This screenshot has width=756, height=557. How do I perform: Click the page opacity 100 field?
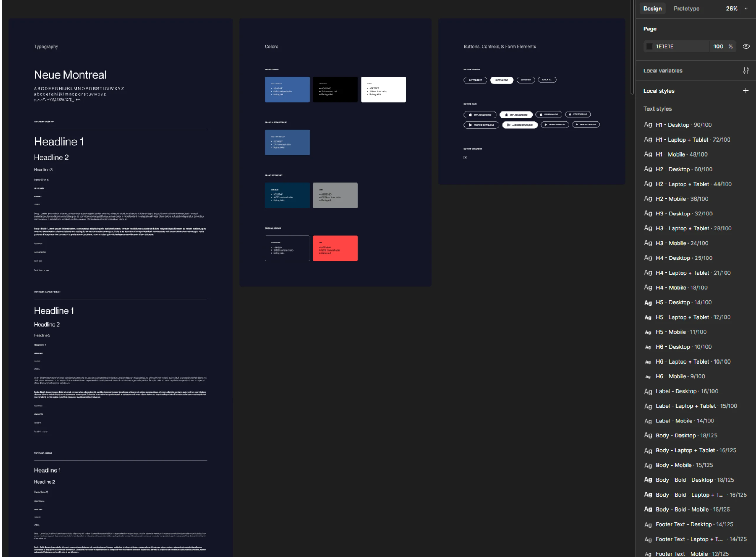(x=718, y=47)
